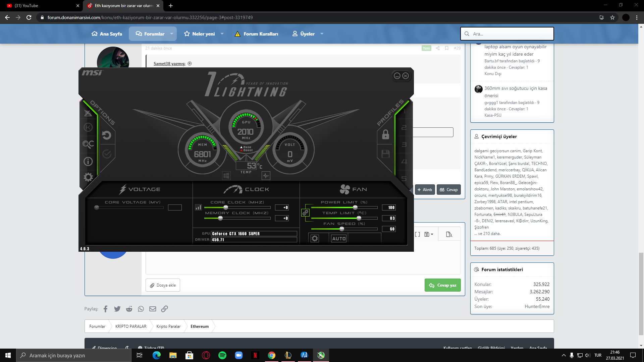Select Afterburner profile slot 4
Image resolution: width=644 pixels, height=362 pixels.
[404, 162]
